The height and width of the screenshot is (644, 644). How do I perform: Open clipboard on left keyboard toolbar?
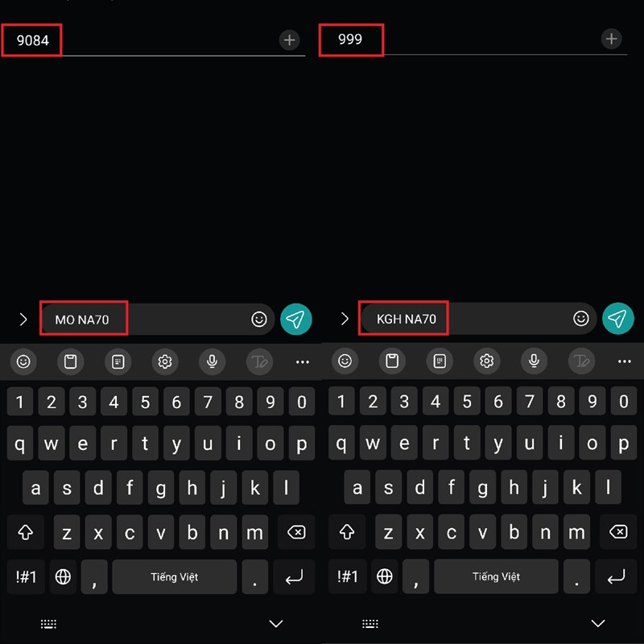pyautogui.click(x=70, y=361)
